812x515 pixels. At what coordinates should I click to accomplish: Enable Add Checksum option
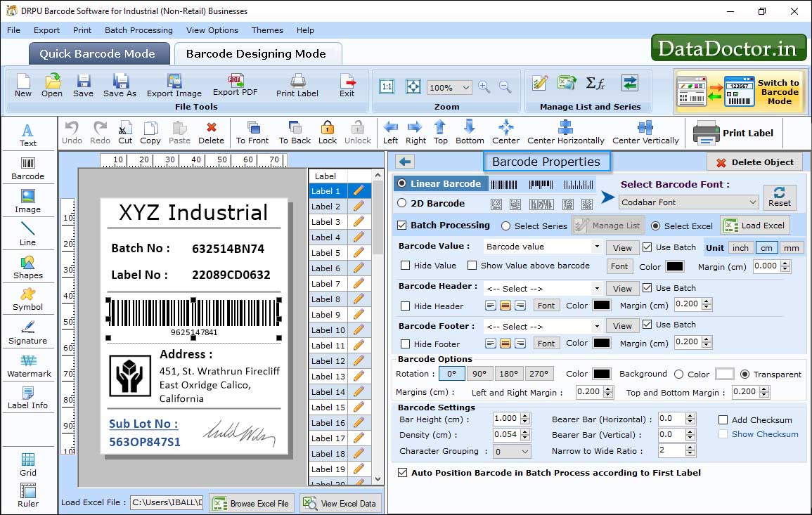point(723,419)
